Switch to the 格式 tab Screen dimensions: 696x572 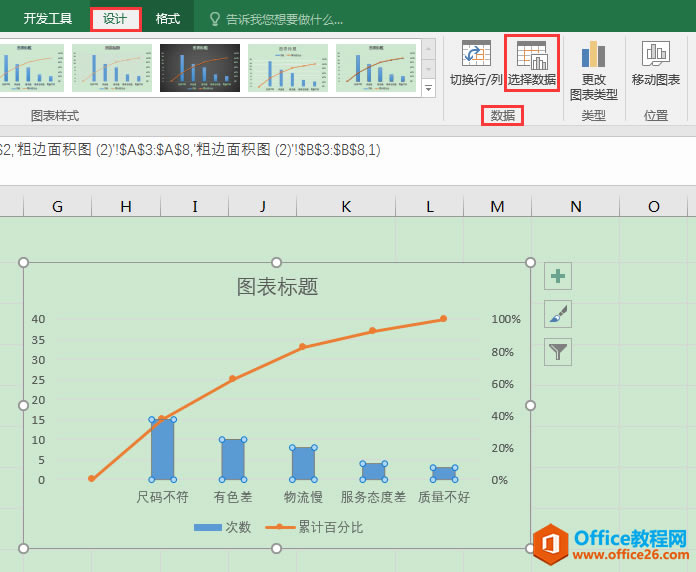(x=168, y=19)
